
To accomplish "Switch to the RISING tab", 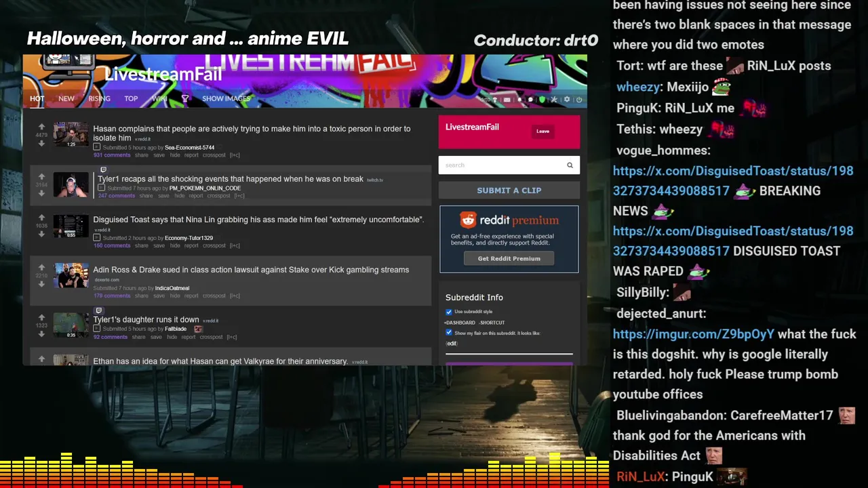I will pyautogui.click(x=99, y=99).
